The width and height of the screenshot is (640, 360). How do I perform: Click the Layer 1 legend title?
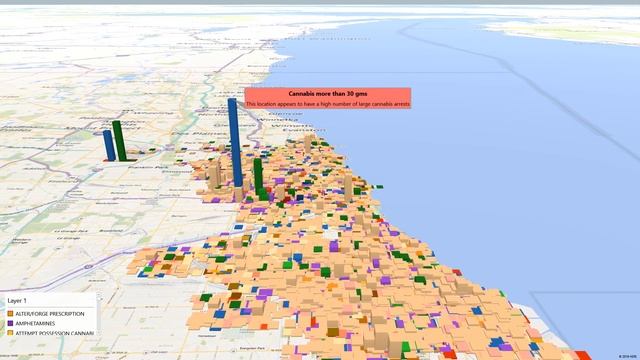pyautogui.click(x=17, y=301)
